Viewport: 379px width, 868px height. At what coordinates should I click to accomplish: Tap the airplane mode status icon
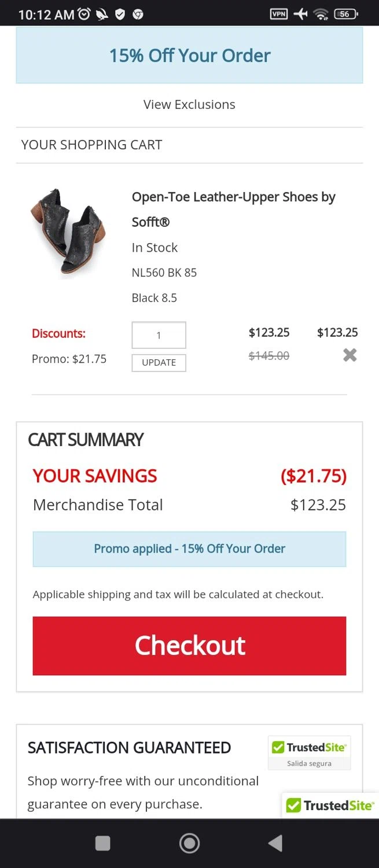pos(300,14)
